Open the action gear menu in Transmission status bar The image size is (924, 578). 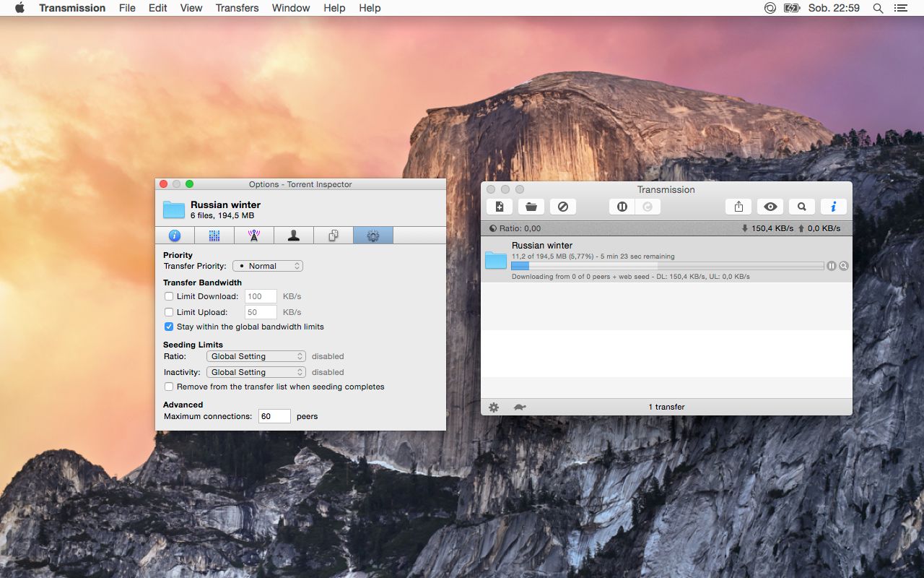(494, 407)
